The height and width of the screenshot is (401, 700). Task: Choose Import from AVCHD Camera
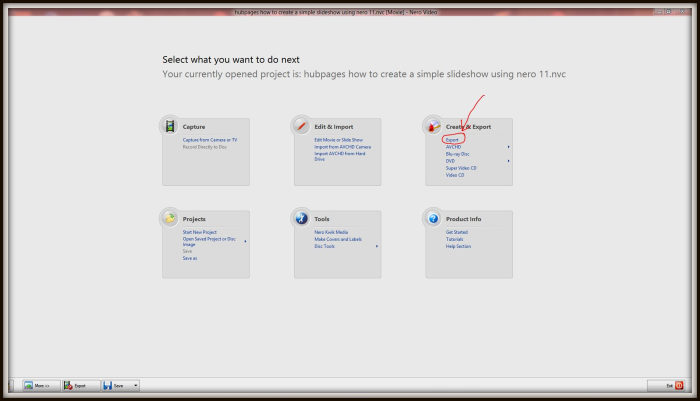(342, 147)
